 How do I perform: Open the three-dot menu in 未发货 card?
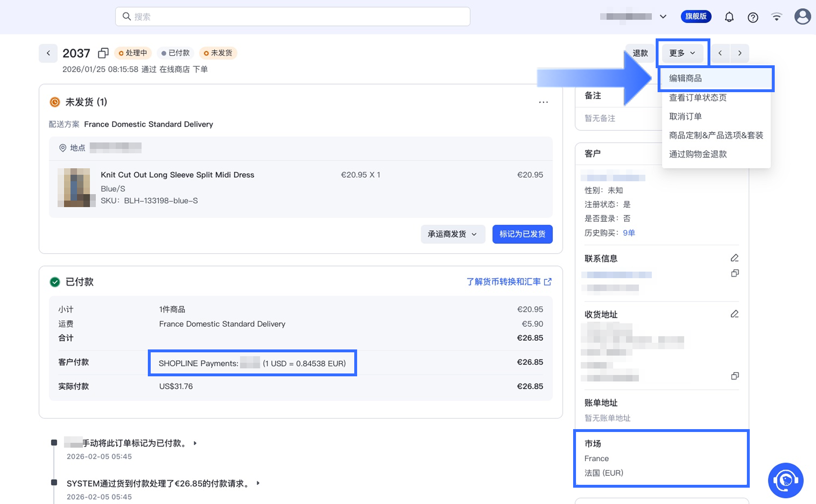point(543,102)
